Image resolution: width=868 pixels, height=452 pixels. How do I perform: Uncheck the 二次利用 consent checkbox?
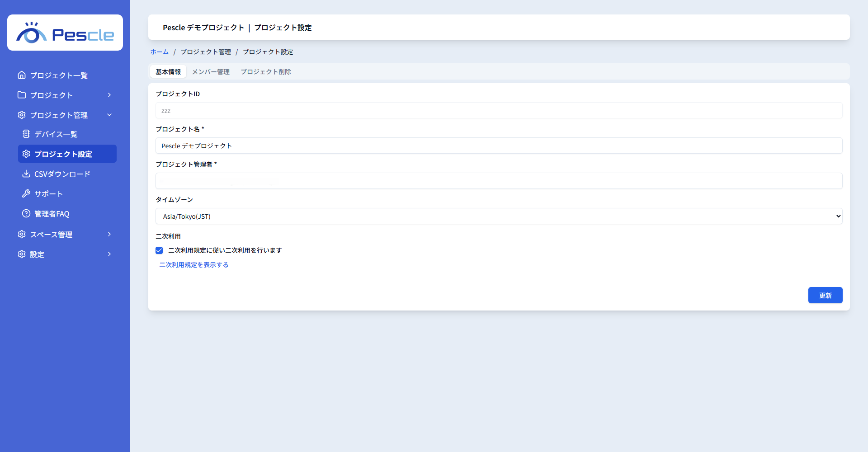[x=159, y=250]
